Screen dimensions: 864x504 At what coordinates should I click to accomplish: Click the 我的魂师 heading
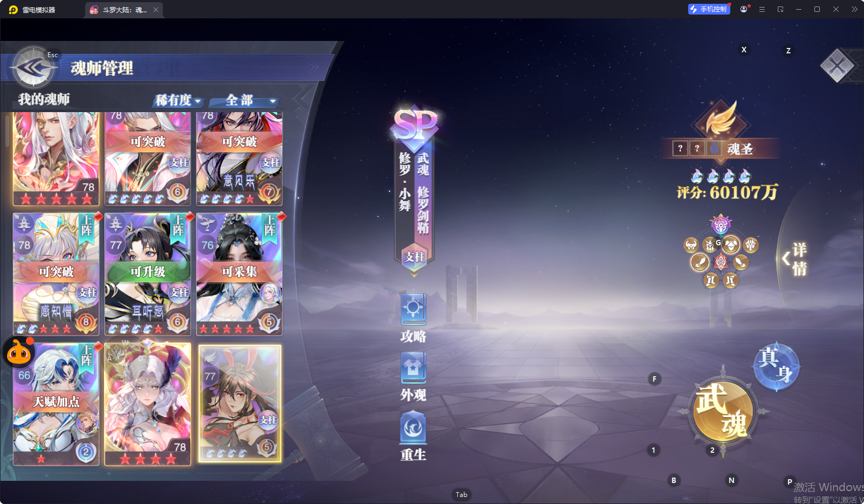[x=44, y=99]
